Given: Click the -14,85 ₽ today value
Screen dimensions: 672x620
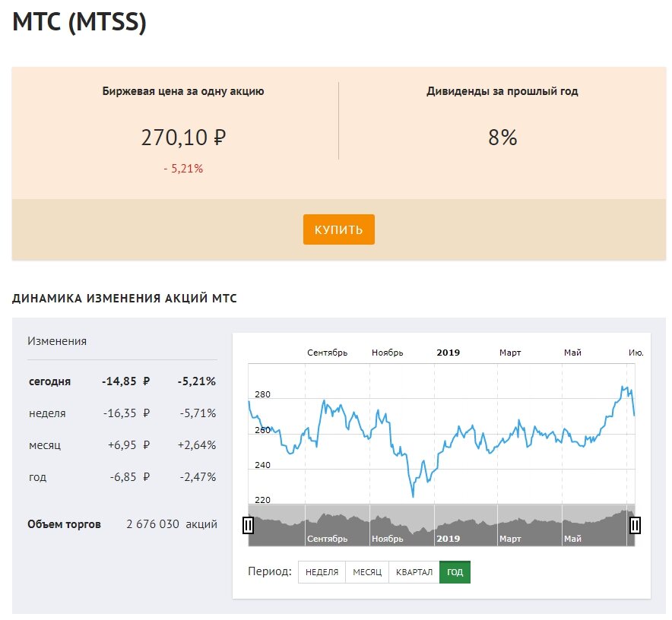Looking at the screenshot, I should (x=125, y=381).
